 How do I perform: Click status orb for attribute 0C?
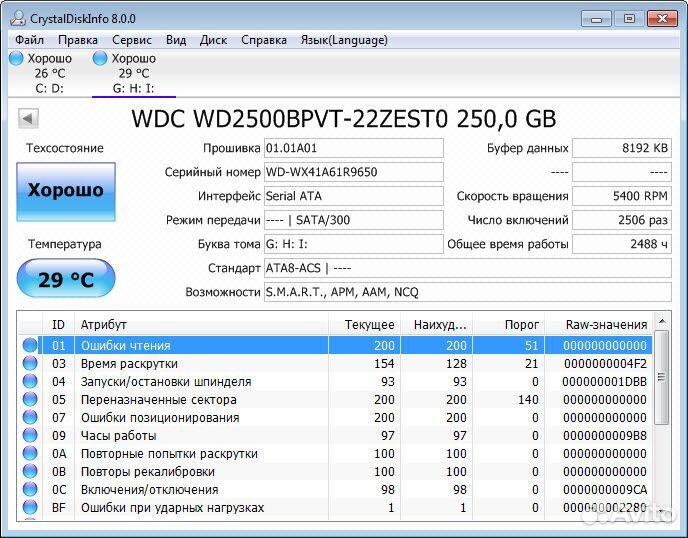point(30,489)
